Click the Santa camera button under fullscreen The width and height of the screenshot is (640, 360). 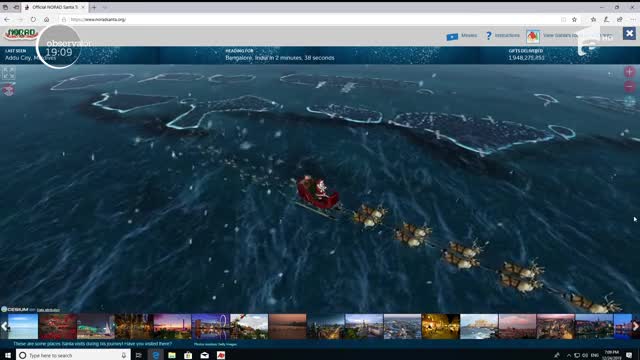tap(9, 89)
